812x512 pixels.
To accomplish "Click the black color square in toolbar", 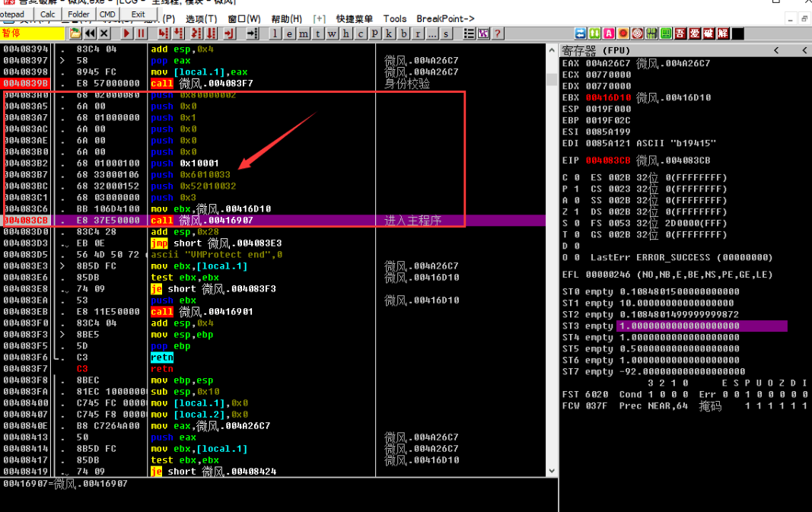I will 738,33.
